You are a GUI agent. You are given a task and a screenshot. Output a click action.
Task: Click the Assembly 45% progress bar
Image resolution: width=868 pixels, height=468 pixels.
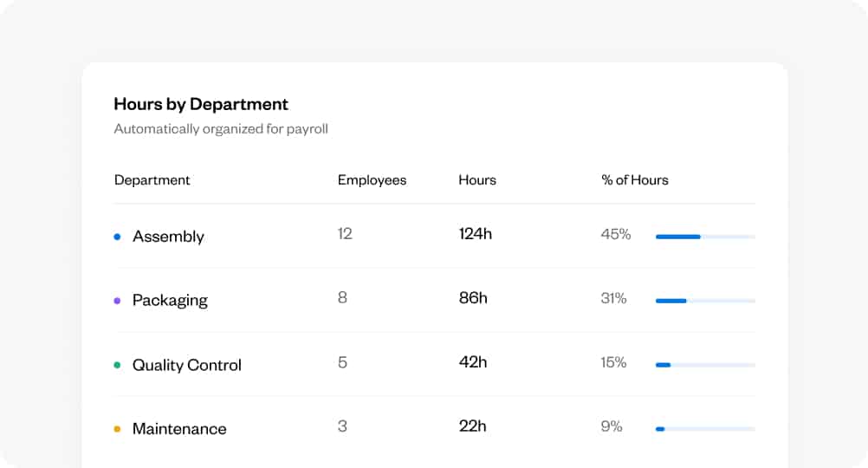[705, 237]
